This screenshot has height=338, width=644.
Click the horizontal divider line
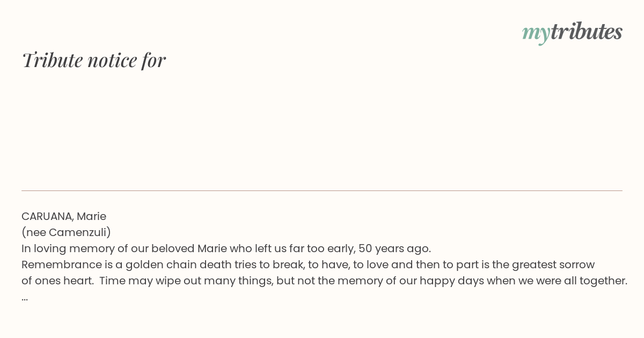click(322, 190)
